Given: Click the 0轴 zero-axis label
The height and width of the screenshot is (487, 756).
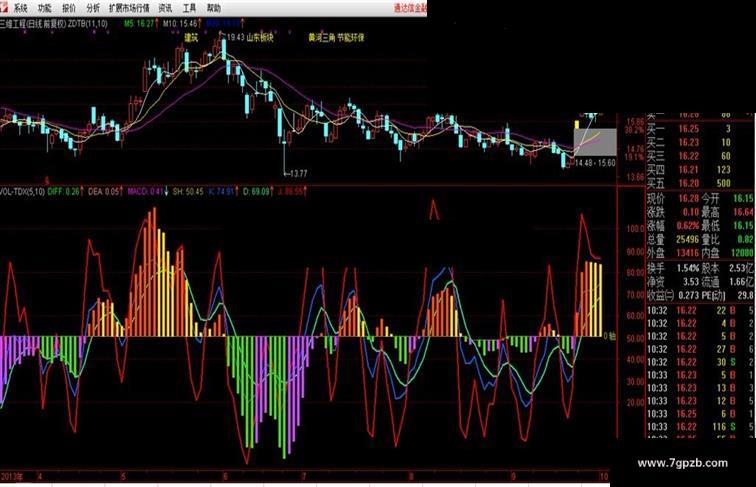Looking at the screenshot, I should [610, 336].
